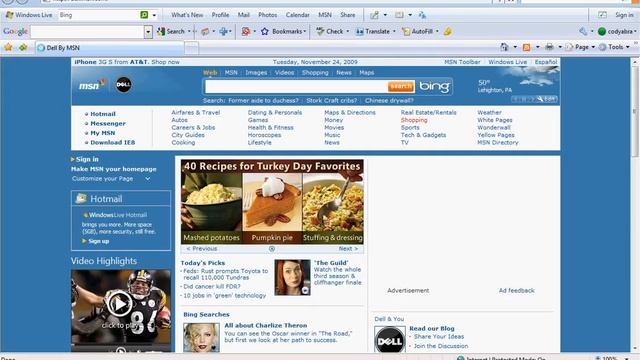Click the Favorites star icon
Viewport: 640px width, 360px height.
8,47
